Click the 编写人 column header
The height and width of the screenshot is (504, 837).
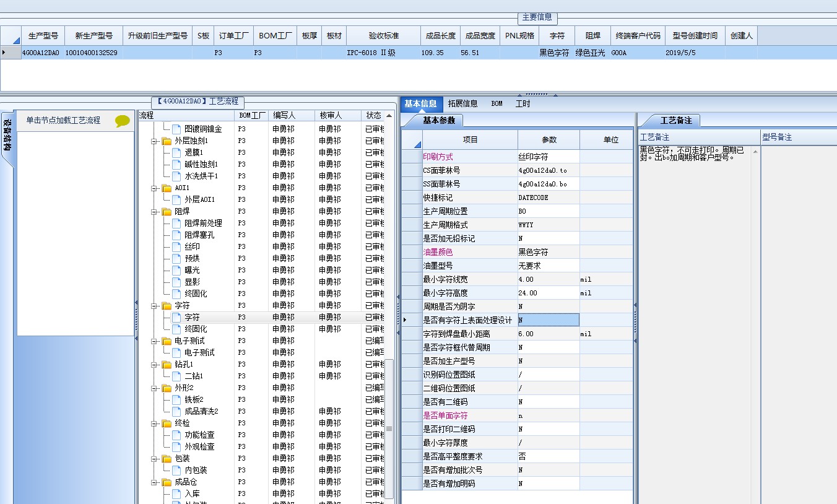pyautogui.click(x=293, y=116)
